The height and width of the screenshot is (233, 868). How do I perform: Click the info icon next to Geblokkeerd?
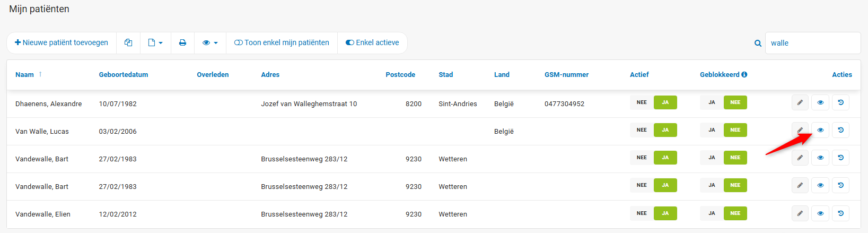[744, 75]
